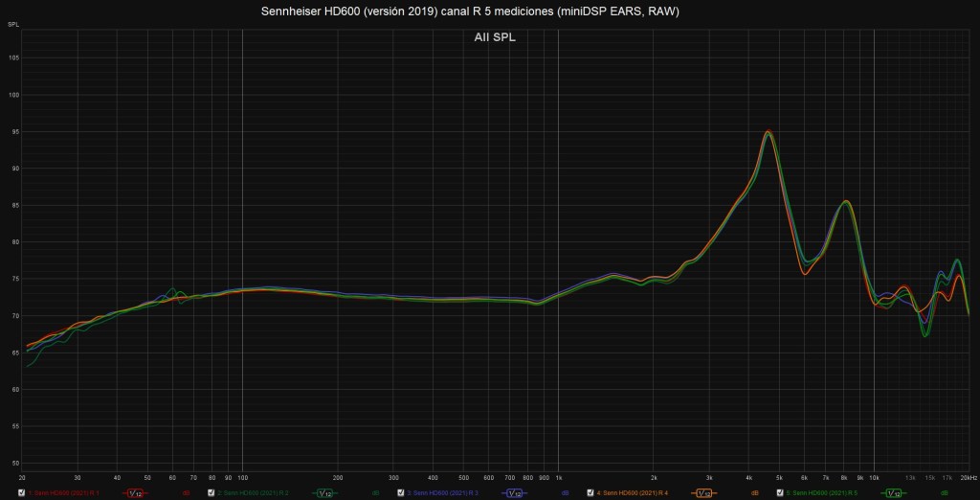Screen dimensions: 980x500
Task: Click the blue Senn HD600 (2021) R 3 legend name
Action: click(444, 493)
